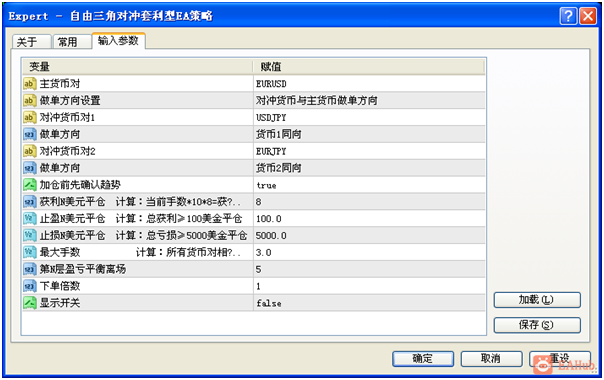Select the 5000.0 value cell
Screen dimensions: 604x380
369,235
